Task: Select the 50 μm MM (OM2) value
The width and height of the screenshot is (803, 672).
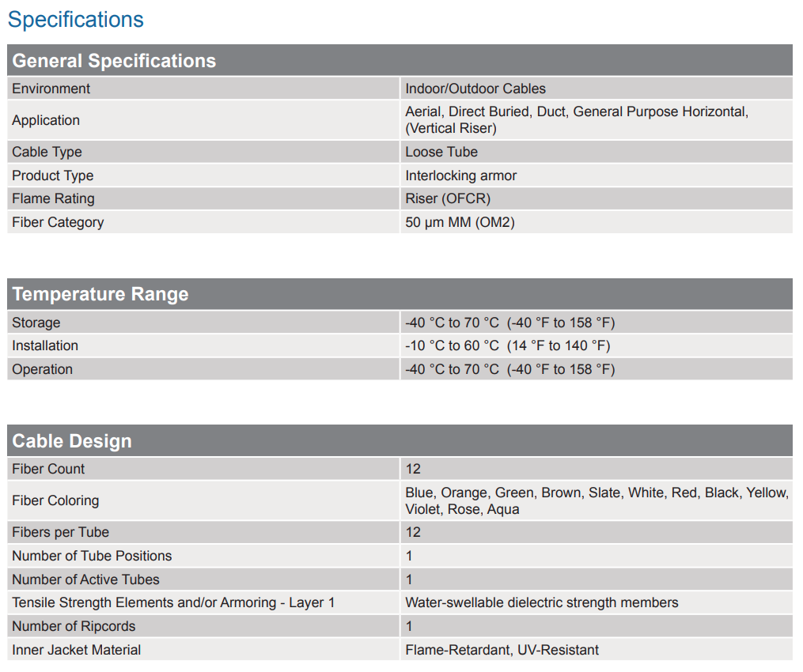Action: pyautogui.click(x=460, y=222)
